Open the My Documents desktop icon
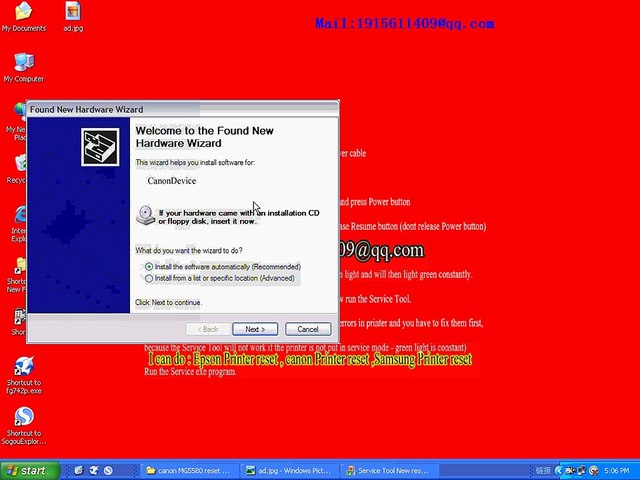Viewport: 640px width, 480px height. point(24,16)
